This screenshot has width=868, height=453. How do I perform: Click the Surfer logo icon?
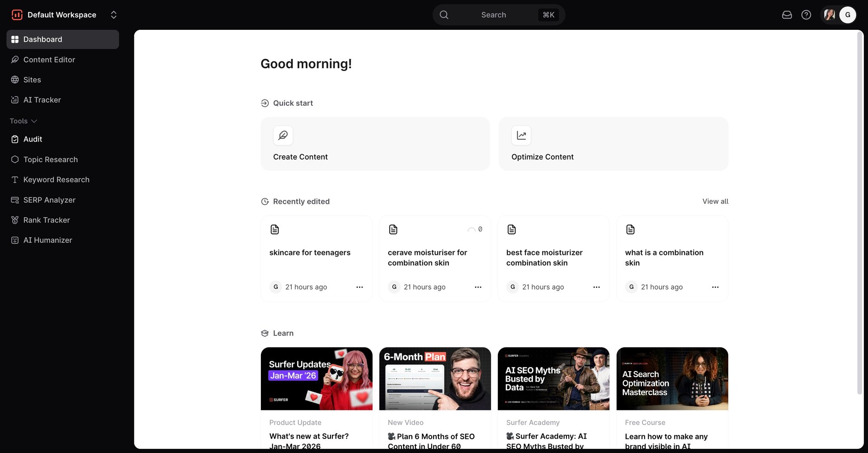point(17,15)
